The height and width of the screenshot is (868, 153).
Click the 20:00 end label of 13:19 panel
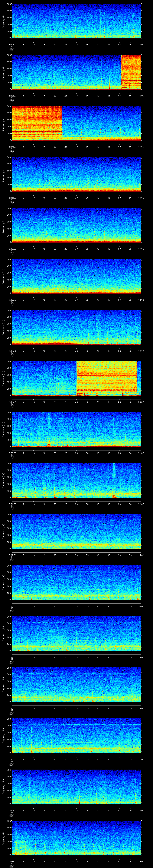(x=141, y=402)
